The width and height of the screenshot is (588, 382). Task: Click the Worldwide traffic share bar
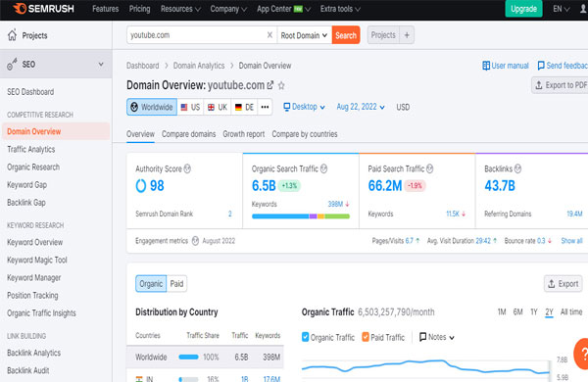[188, 357]
